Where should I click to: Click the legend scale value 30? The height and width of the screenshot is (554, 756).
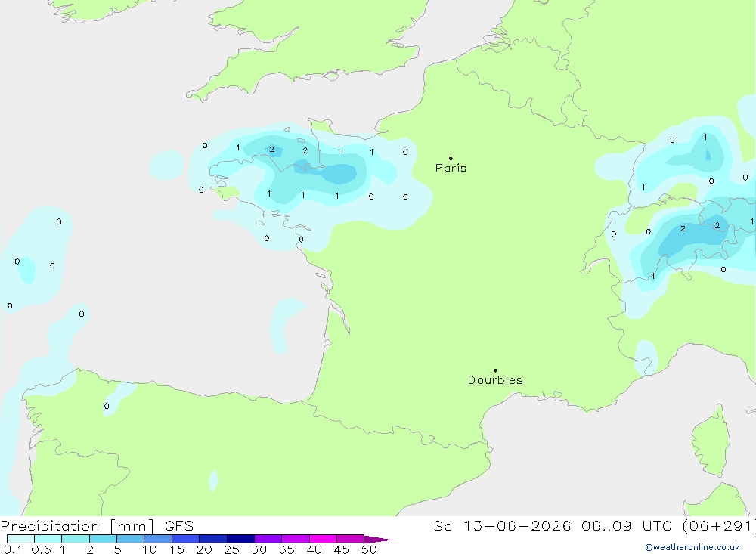[259, 549]
